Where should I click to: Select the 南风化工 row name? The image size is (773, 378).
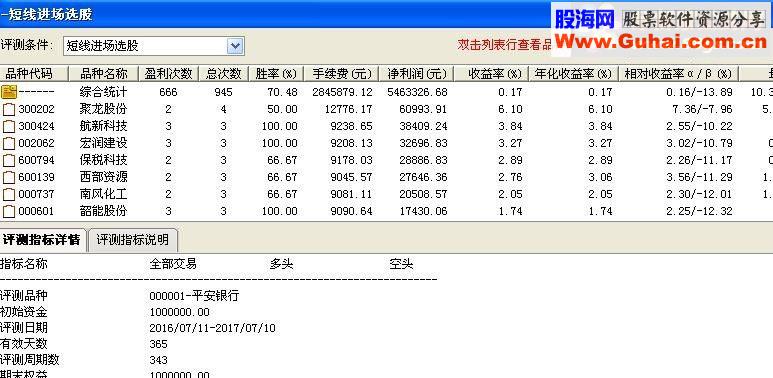pos(104,194)
